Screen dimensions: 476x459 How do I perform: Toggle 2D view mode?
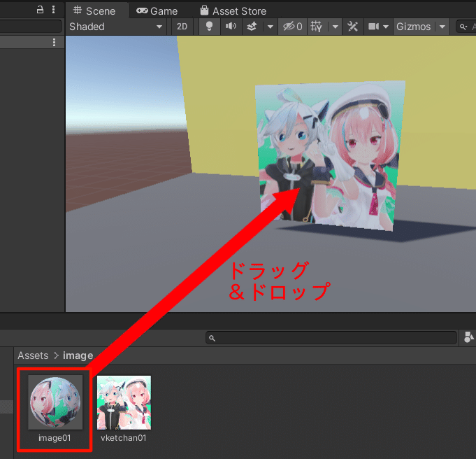(182, 27)
